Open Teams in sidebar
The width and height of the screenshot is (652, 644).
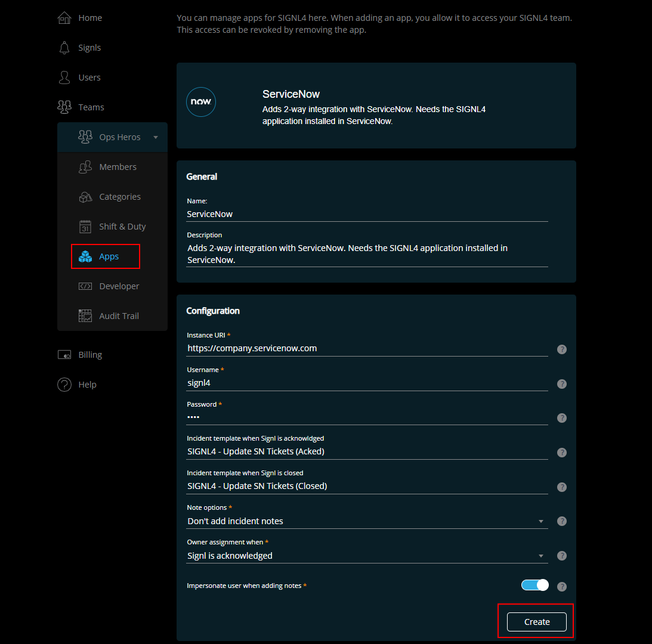[91, 107]
